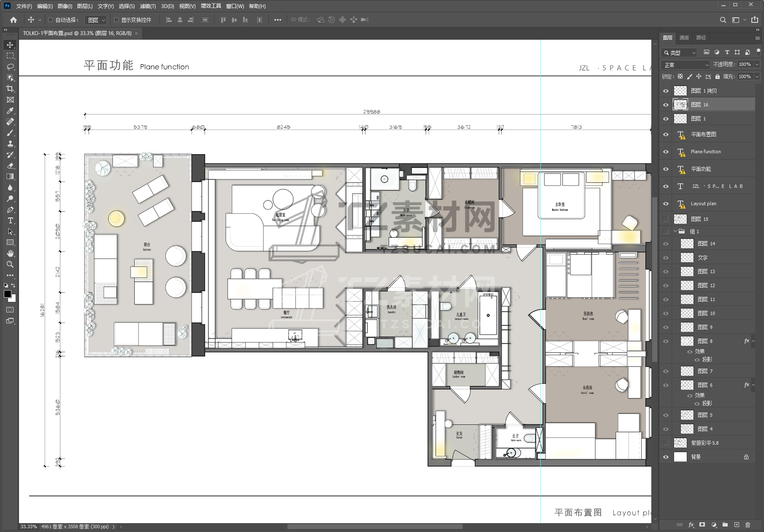Select the Eraser tool
764x532 pixels.
[x=10, y=166]
